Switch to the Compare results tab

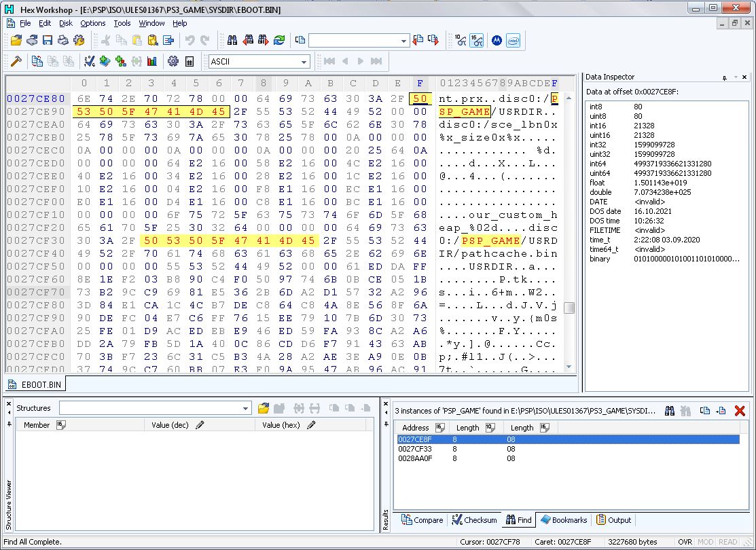tap(422, 520)
